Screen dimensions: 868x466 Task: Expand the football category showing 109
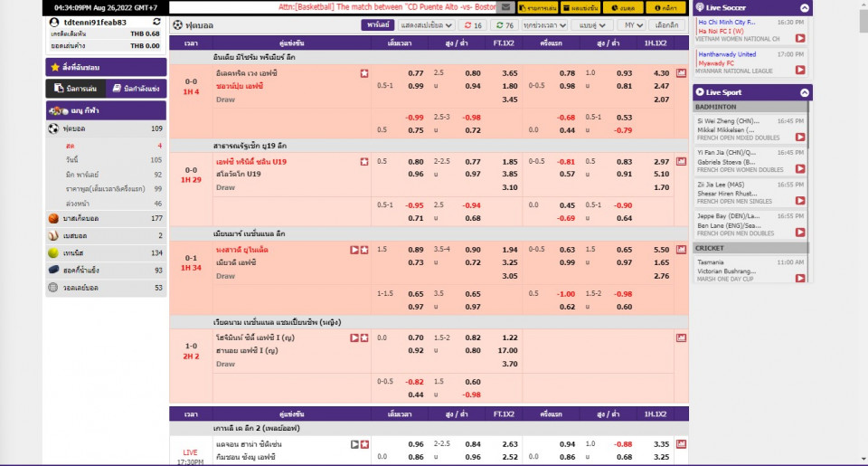(106, 128)
